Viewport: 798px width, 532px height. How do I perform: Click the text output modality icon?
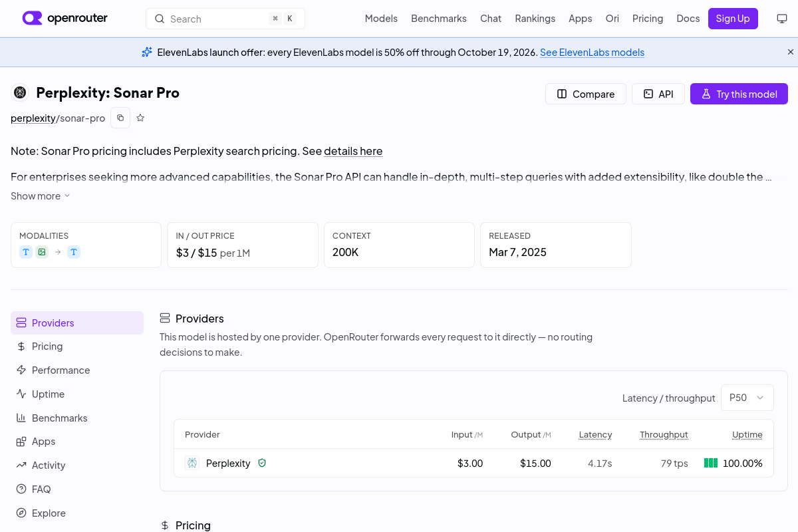(x=74, y=252)
